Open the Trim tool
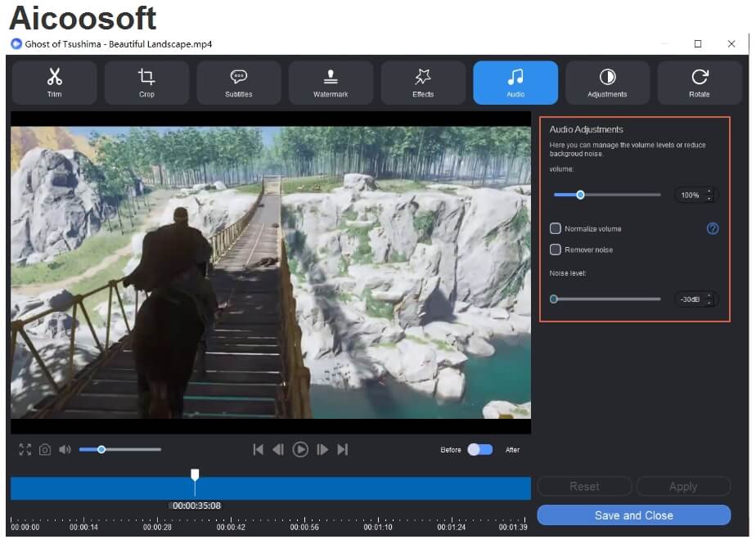This screenshot has height=544, width=756. click(x=55, y=83)
